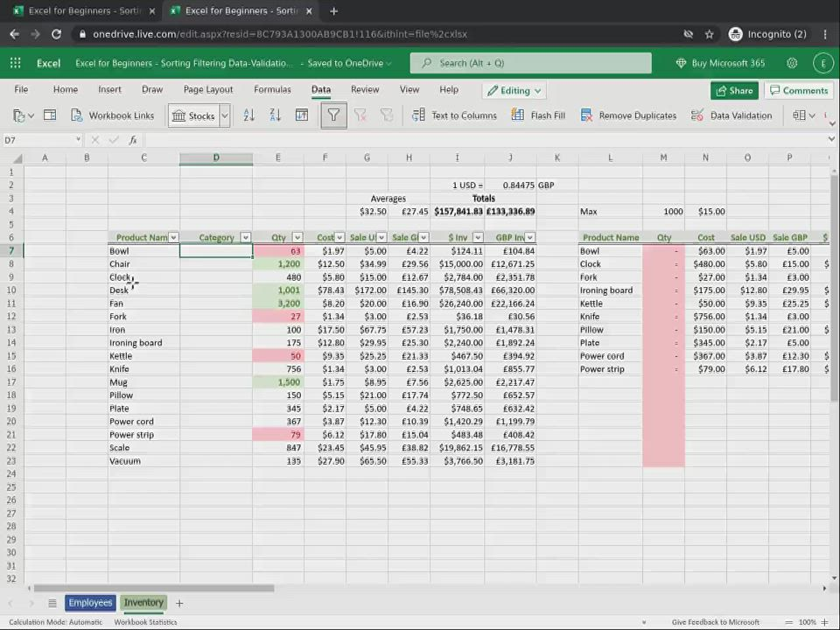Open the all sheets list icon

[x=52, y=603]
